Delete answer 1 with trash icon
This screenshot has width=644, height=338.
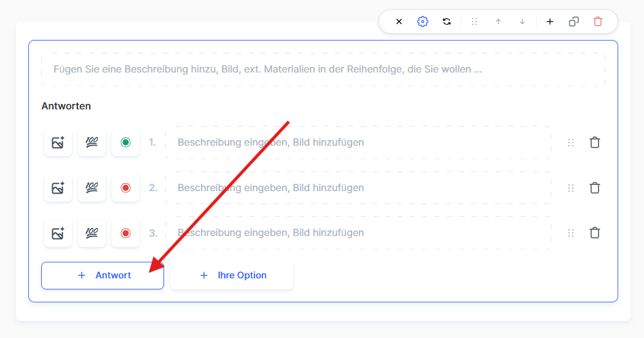click(x=594, y=143)
